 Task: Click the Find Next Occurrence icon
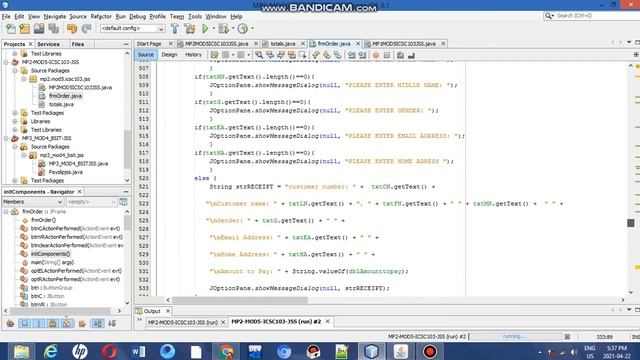281,55
